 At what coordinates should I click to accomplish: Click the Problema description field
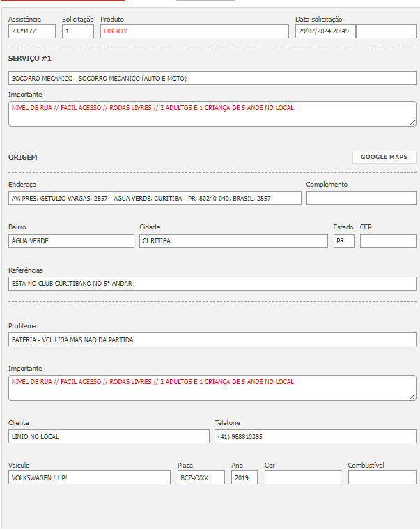click(212, 339)
